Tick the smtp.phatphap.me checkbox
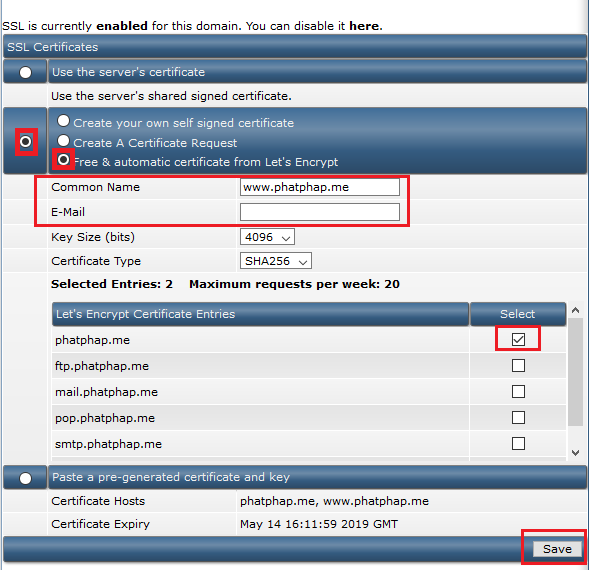Screen dimensions: 589x570 [518, 443]
